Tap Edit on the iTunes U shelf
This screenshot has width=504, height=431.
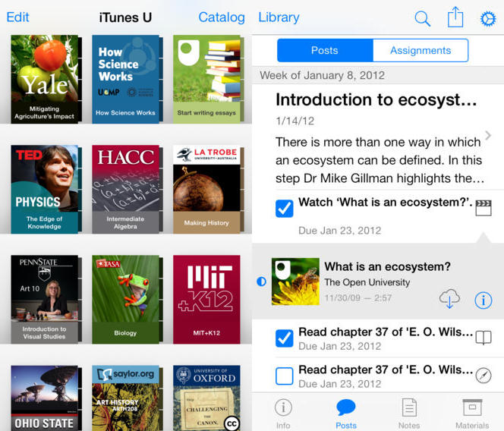[x=17, y=17]
